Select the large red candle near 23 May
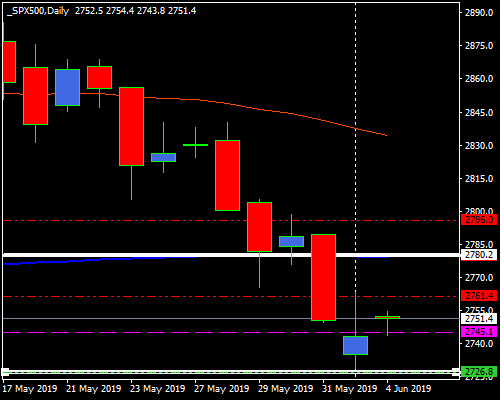 [131, 126]
